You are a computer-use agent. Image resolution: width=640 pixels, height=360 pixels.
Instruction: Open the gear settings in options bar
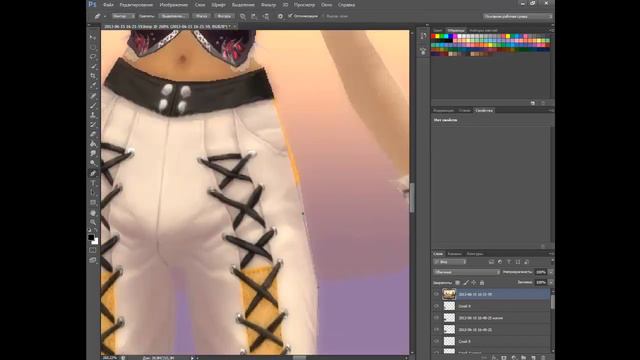(280, 16)
